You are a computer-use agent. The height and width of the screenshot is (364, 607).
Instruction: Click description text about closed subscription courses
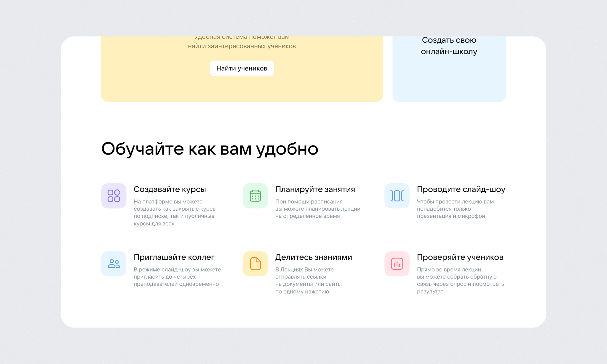pyautogui.click(x=175, y=212)
